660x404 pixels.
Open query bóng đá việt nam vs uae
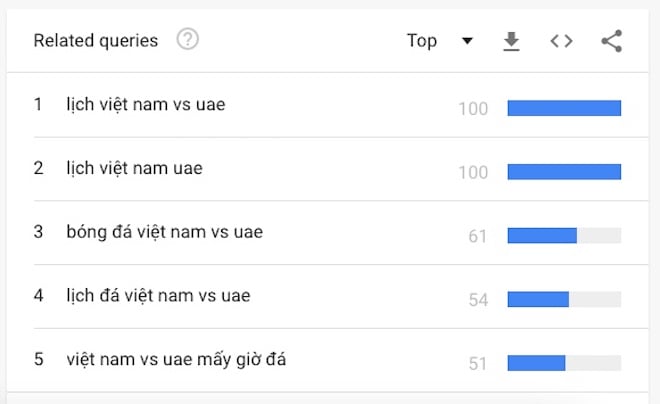pos(165,232)
